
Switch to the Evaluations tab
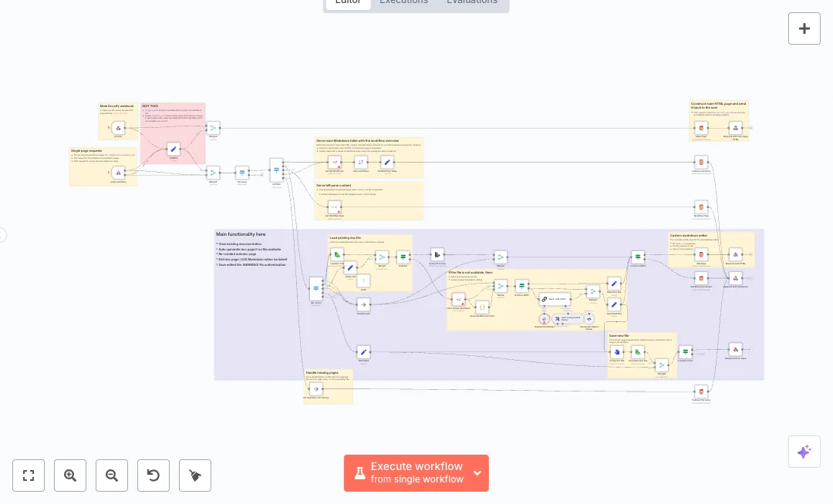[x=472, y=2]
